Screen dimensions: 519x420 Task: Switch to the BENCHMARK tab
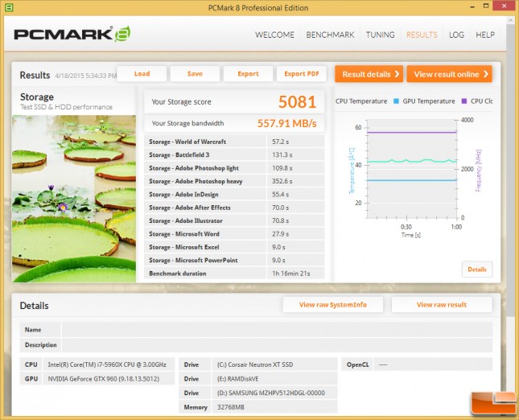coord(330,35)
